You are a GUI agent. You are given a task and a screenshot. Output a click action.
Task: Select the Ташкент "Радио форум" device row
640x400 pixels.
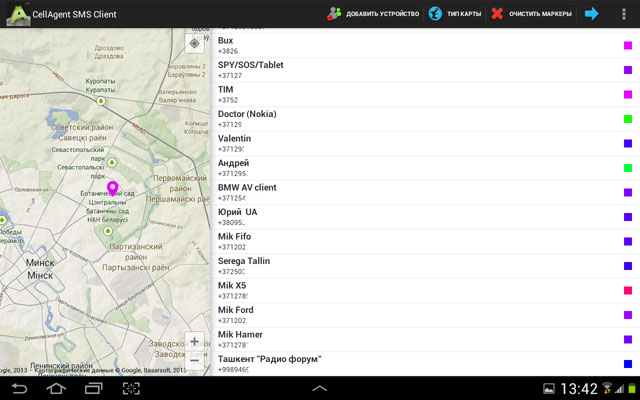425,364
